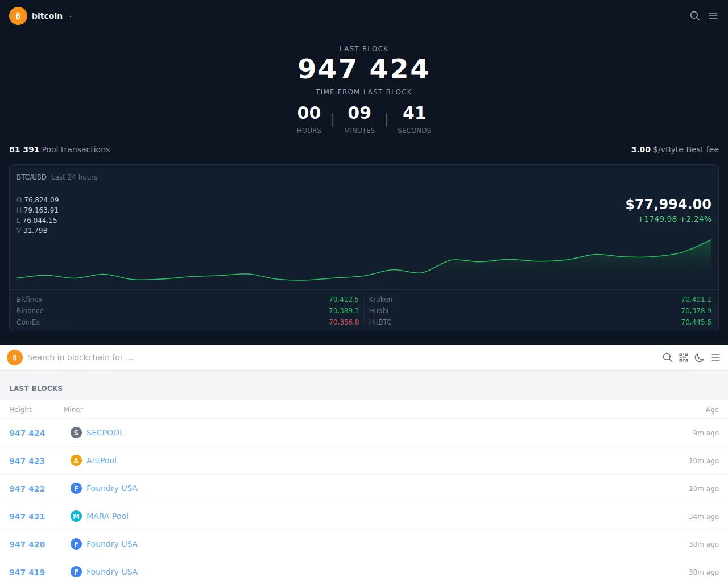Image resolution: width=728 pixels, height=582 pixels.
Task: Open block 947 420
Action: [x=27, y=544]
